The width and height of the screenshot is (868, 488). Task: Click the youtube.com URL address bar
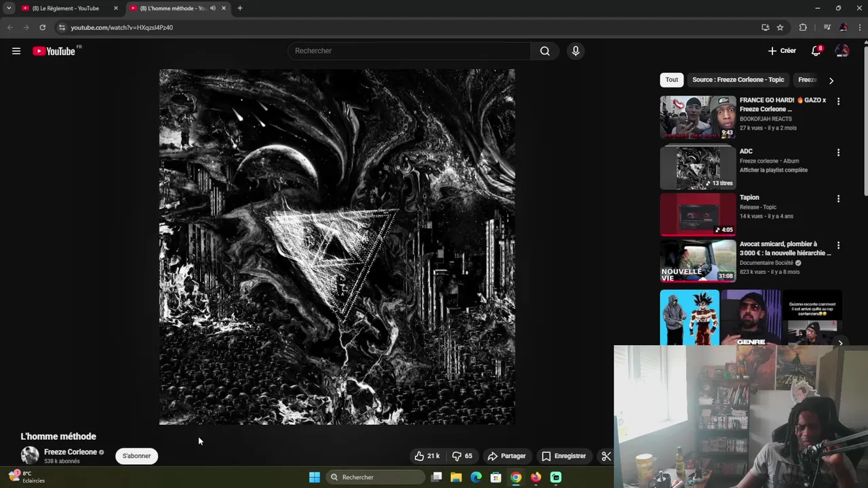(x=122, y=28)
